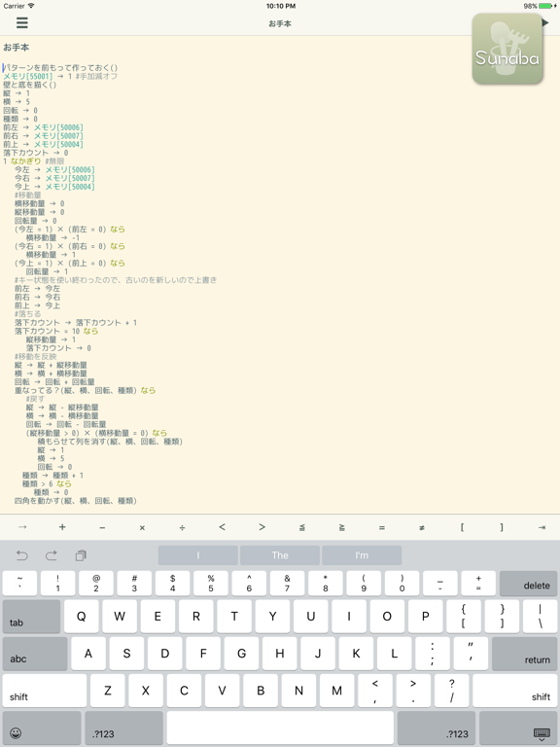Tap the indent tab arrow in symbol bar
This screenshot has width=560, height=747.
(542, 527)
